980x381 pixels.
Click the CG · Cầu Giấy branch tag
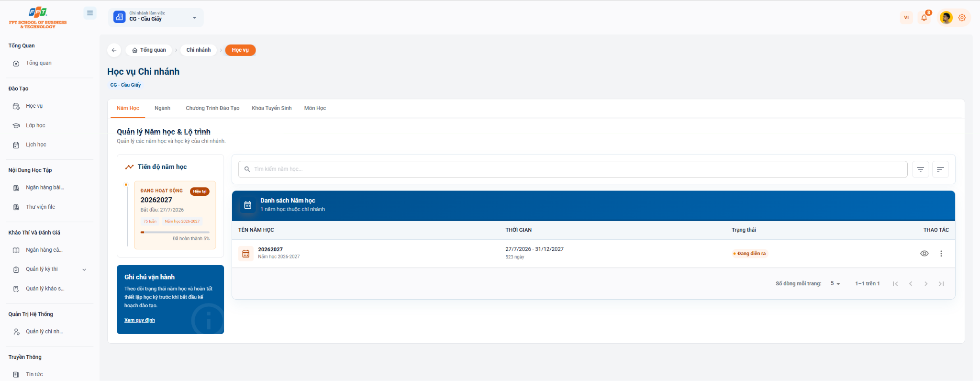(x=125, y=85)
